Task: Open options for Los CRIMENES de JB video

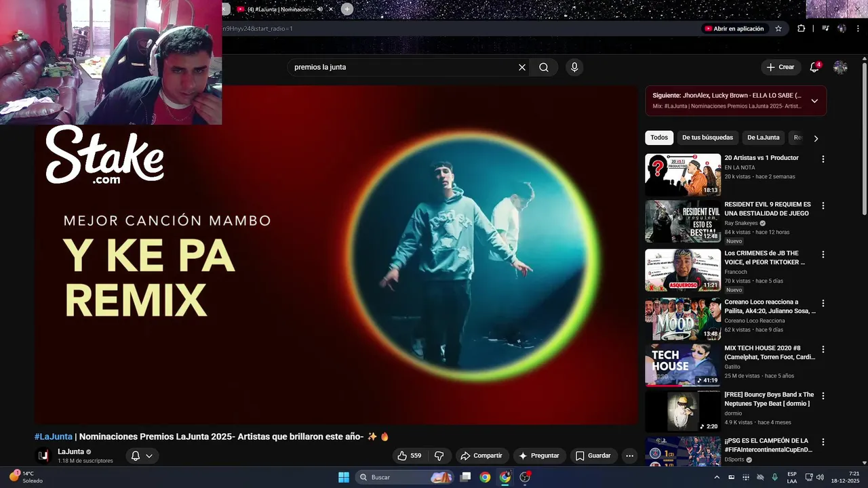Action: pos(823,254)
